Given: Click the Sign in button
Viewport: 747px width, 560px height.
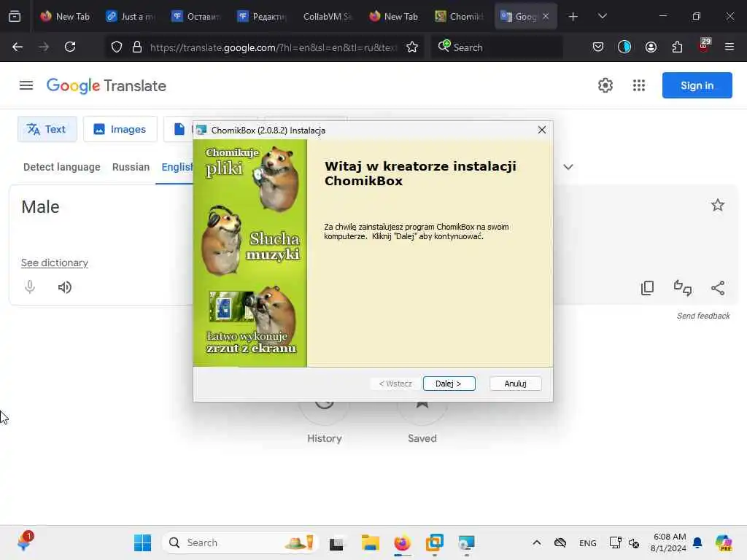Looking at the screenshot, I should pyautogui.click(x=697, y=85).
